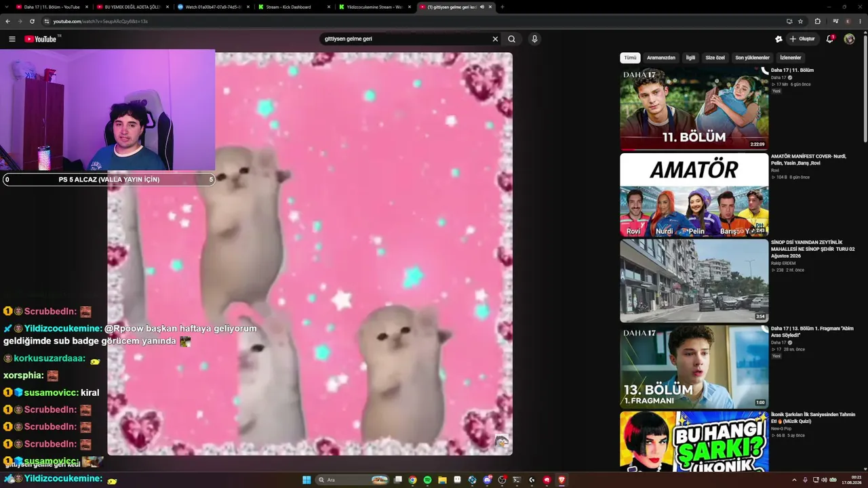Open File Explorer from the taskbar
The image size is (868, 488).
point(443,480)
